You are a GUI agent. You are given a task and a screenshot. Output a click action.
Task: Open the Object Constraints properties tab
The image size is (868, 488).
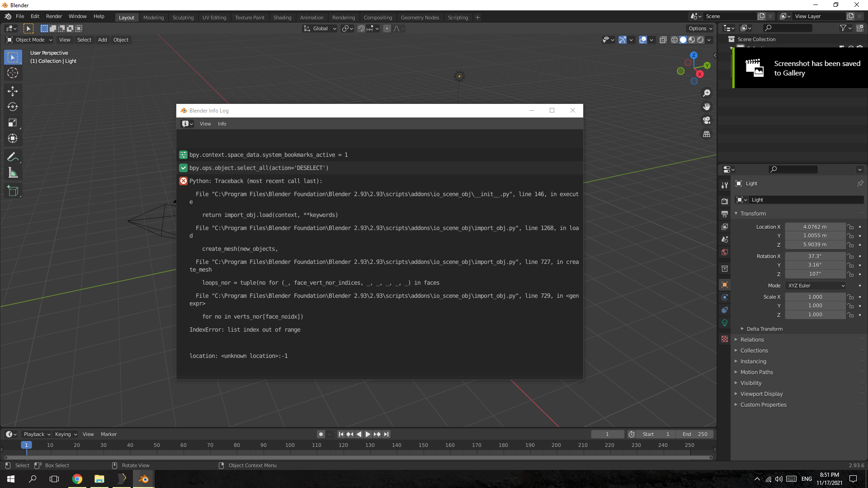pos(725,310)
